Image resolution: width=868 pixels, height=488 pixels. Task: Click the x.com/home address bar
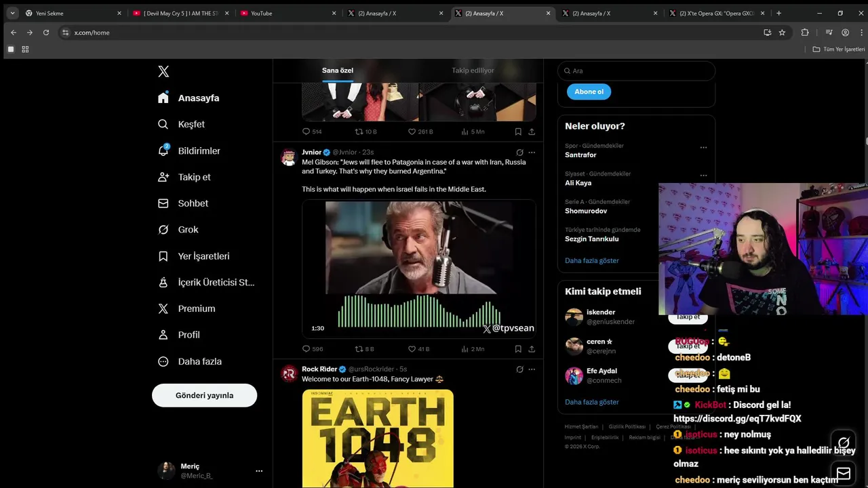point(407,33)
